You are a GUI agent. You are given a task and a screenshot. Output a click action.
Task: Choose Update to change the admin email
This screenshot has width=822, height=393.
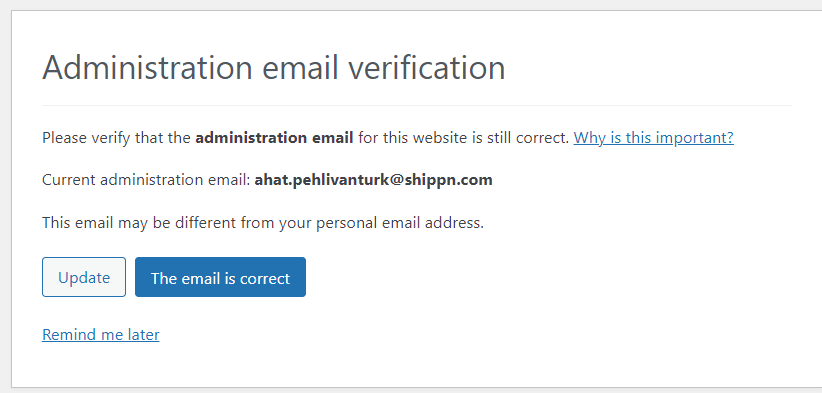point(84,277)
